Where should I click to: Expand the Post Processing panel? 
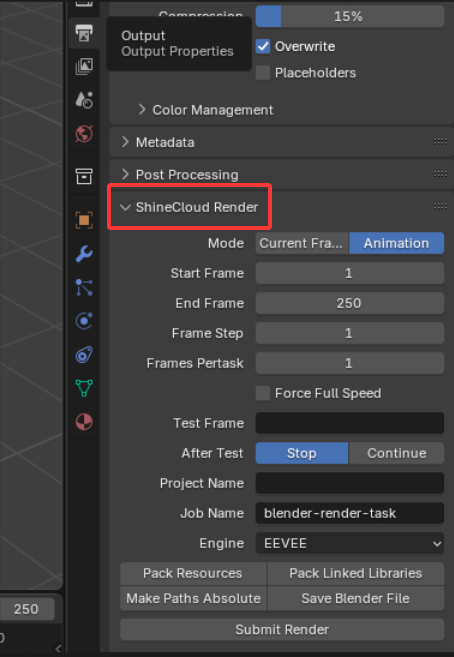tap(125, 174)
